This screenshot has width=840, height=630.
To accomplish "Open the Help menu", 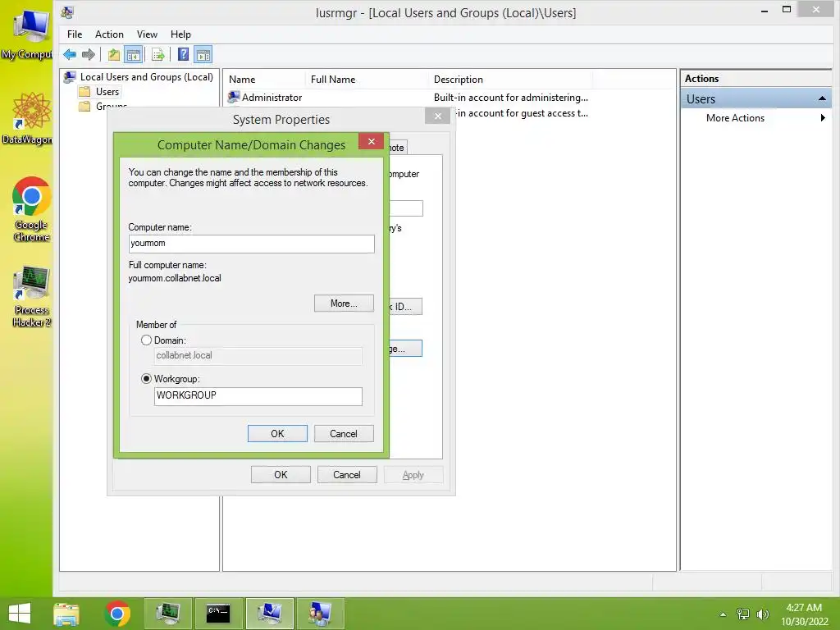I will [x=180, y=34].
